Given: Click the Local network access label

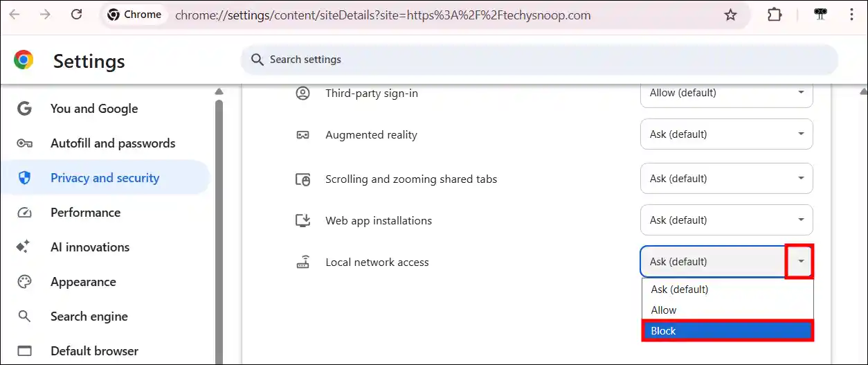Looking at the screenshot, I should [377, 262].
